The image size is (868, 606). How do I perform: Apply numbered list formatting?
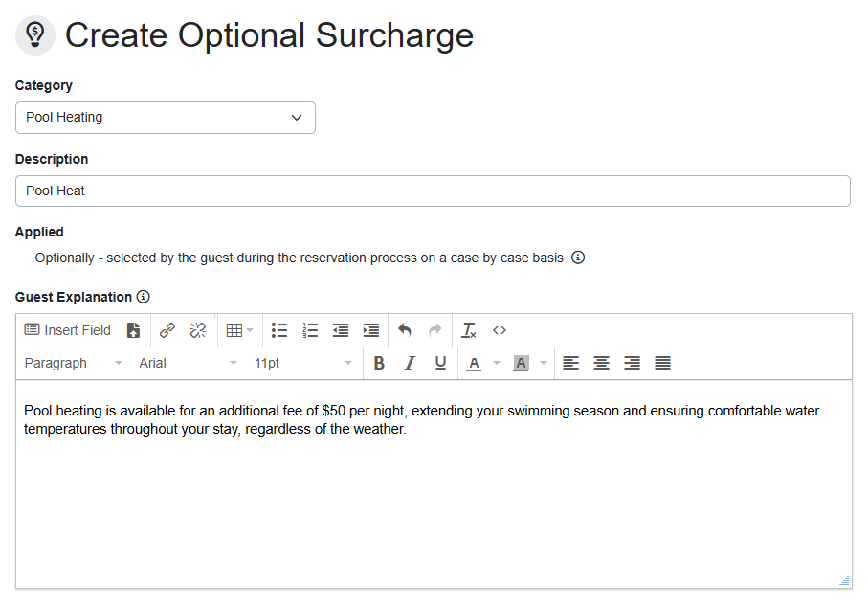coord(310,330)
